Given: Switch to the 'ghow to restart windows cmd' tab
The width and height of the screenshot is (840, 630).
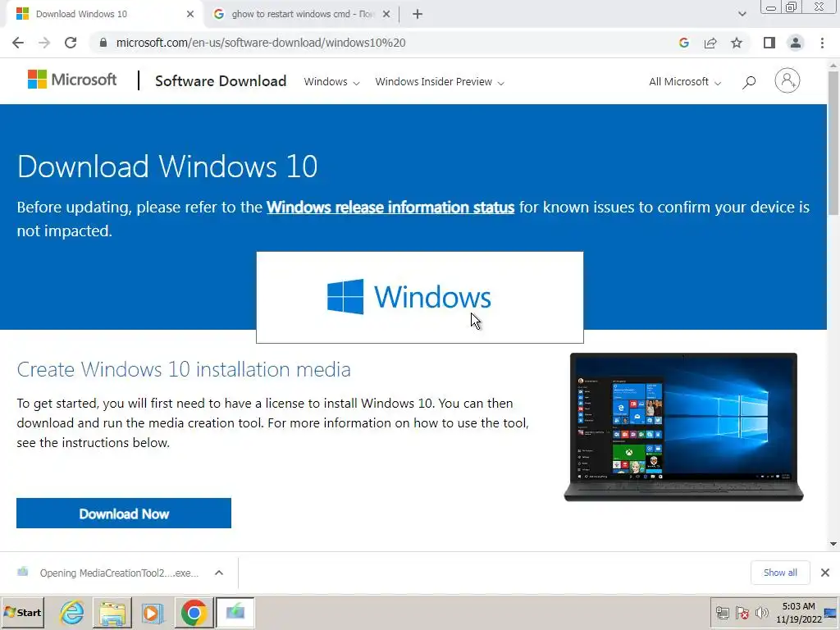Looking at the screenshot, I should (303, 15).
